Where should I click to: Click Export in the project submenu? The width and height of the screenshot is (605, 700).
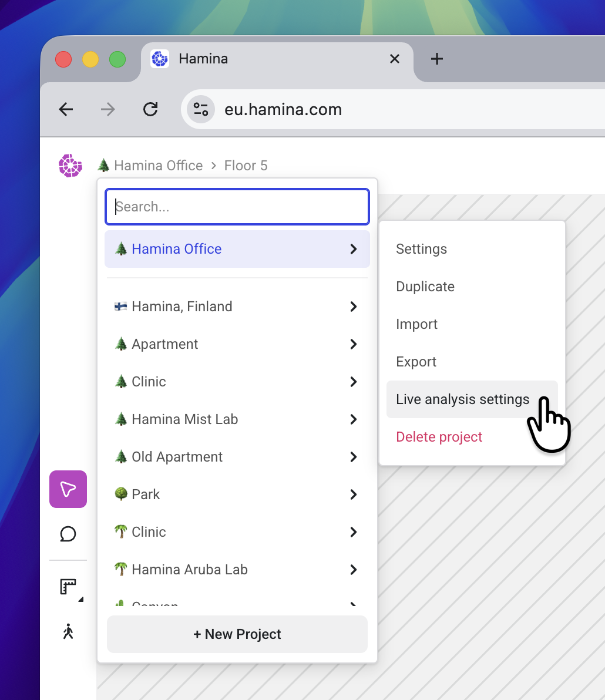[416, 362]
